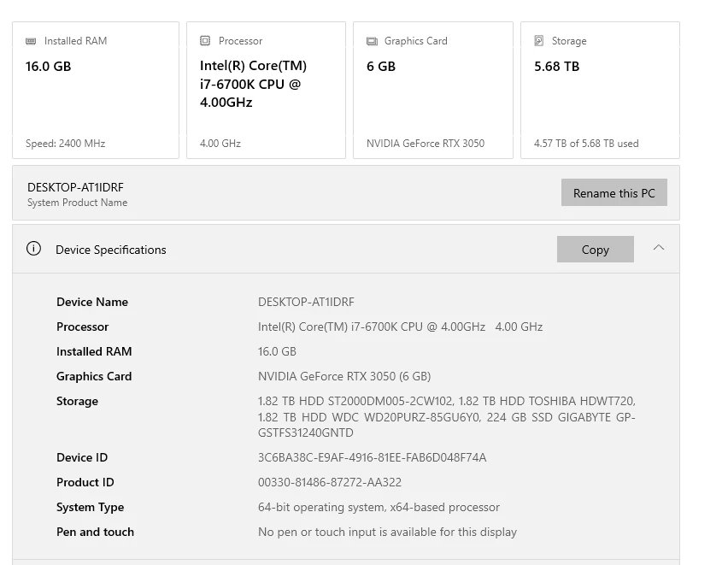The image size is (728, 565).
Task: Click the 'NVIDIA GeForce RTX 3050 (6 GB)' value
Action: click(x=344, y=376)
